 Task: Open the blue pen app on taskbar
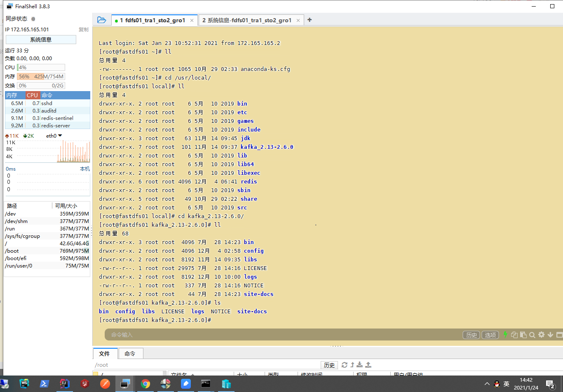(x=186, y=384)
